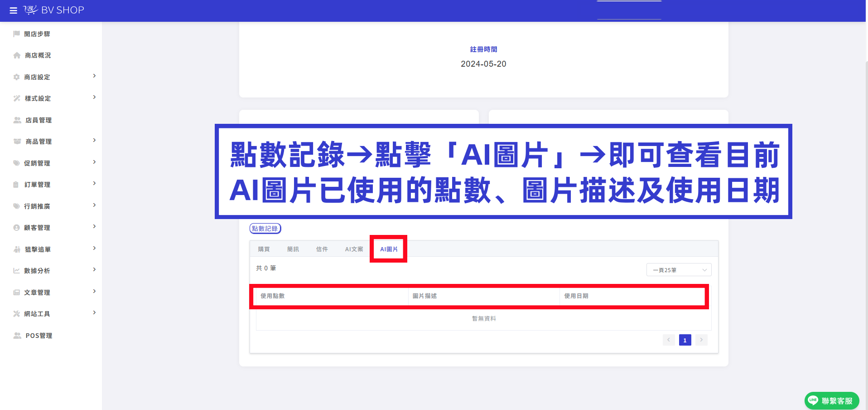Viewport: 868px width, 410px height.
Task: Click the newspaper icon beside 文章管理
Action: [x=17, y=293]
